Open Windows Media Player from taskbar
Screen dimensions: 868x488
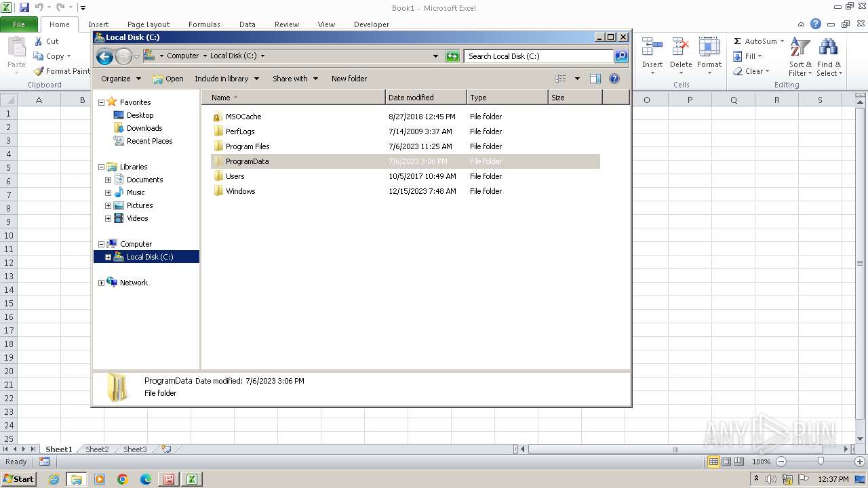point(100,479)
